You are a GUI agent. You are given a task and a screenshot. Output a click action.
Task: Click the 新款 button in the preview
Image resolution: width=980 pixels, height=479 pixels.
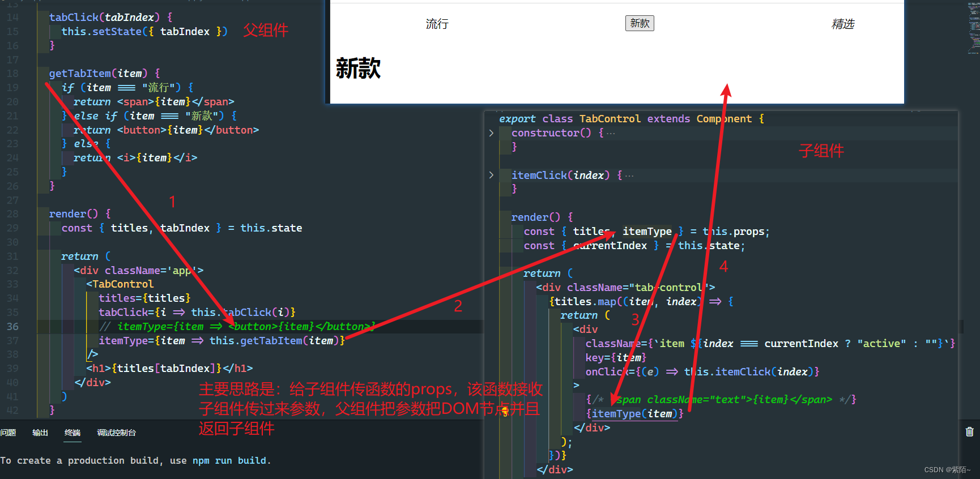point(640,23)
